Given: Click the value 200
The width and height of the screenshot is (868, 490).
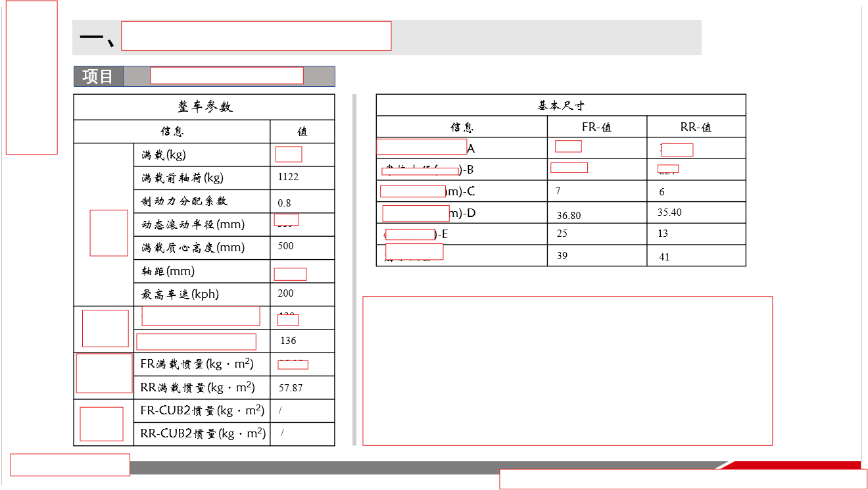Looking at the screenshot, I should (x=286, y=293).
